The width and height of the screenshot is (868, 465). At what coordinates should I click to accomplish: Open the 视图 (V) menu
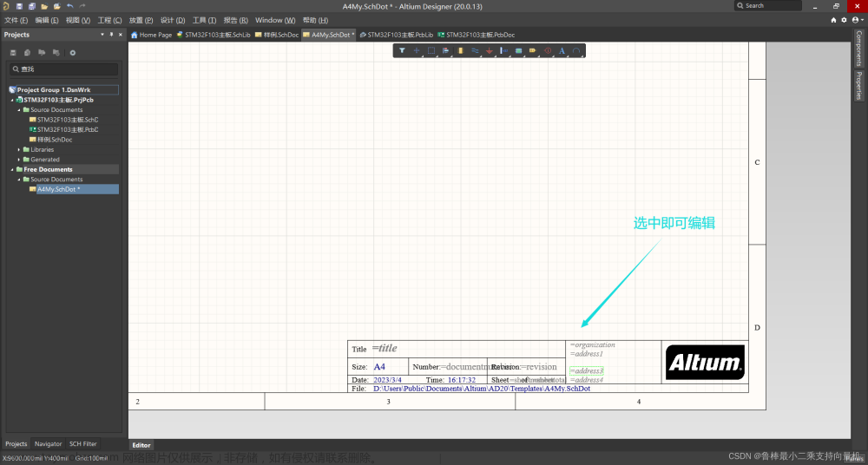pos(78,20)
